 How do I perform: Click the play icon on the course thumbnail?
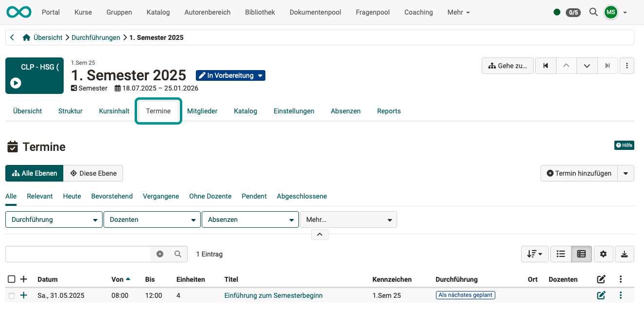(x=16, y=83)
